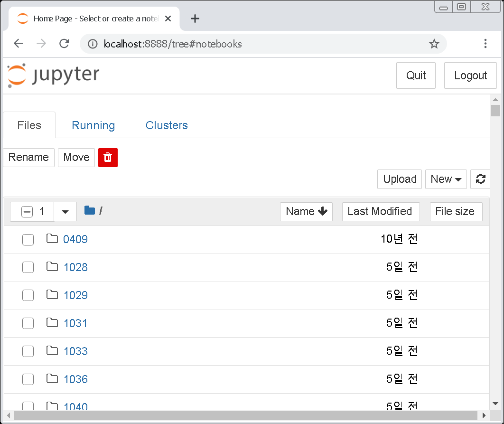This screenshot has height=424, width=504.
Task: Click the folder icon beside 1033
Action: (x=52, y=351)
